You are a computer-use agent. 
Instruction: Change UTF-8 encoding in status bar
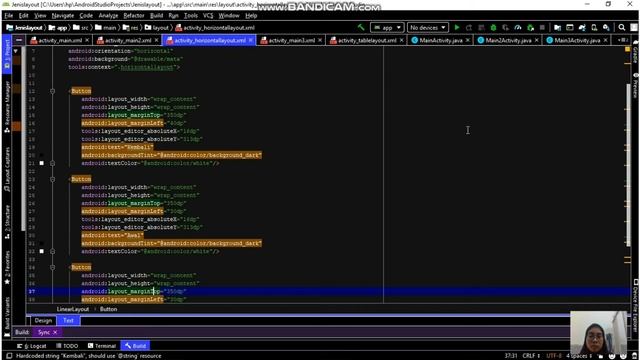coord(554,356)
